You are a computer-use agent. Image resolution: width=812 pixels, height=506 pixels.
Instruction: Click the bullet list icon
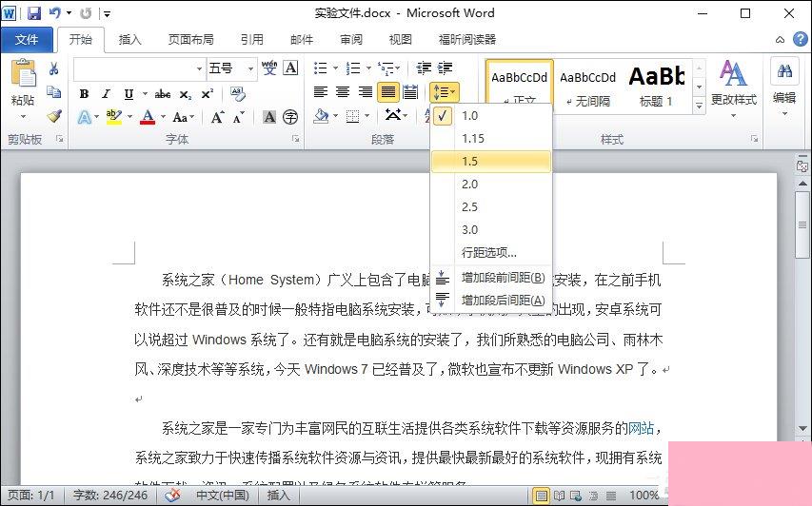pos(321,68)
